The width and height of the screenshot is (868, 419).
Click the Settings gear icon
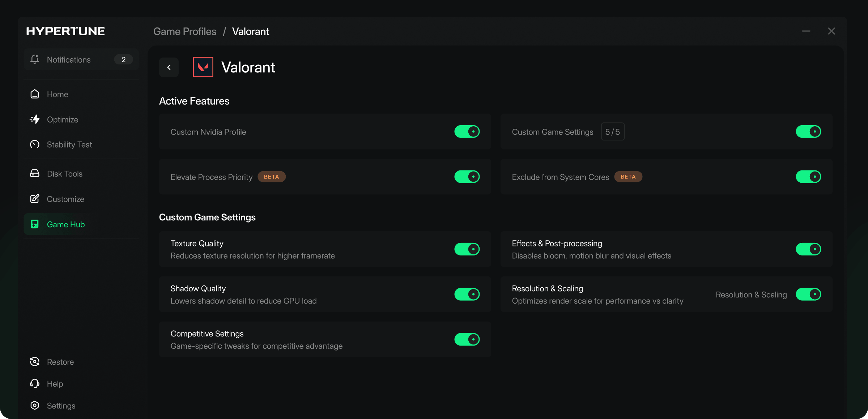pos(35,405)
